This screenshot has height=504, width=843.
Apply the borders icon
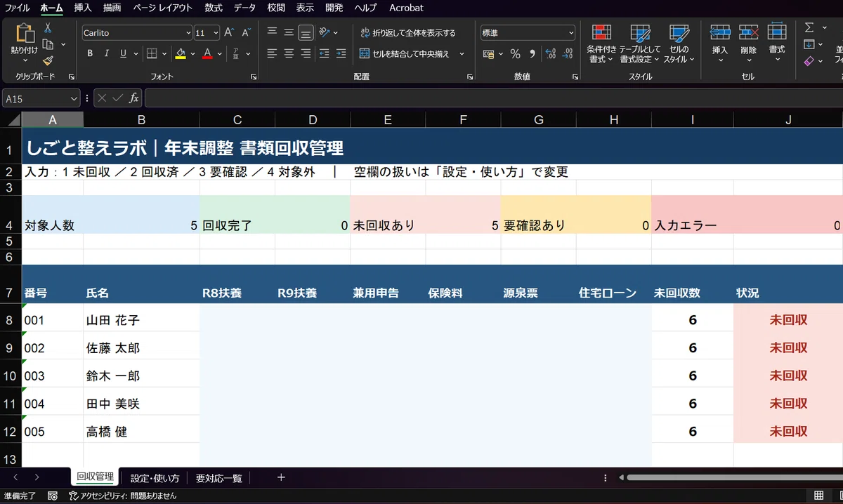152,53
